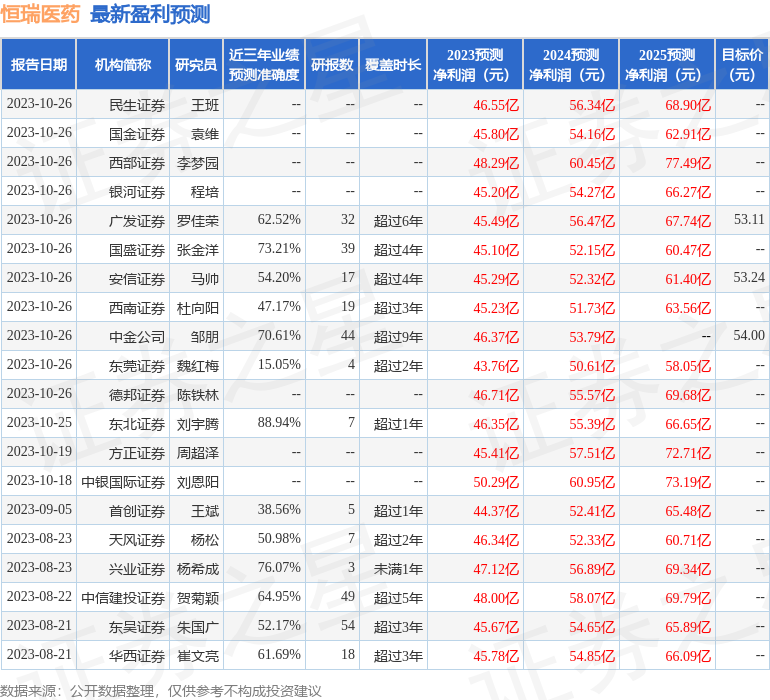This screenshot has width=770, height=700.
Task: Click researcher name 杜向阳
Action: point(198,308)
